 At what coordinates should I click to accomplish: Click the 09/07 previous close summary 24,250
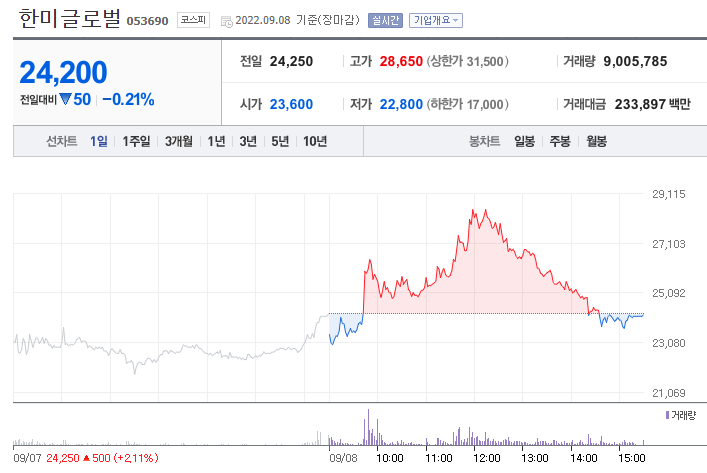coord(63,458)
